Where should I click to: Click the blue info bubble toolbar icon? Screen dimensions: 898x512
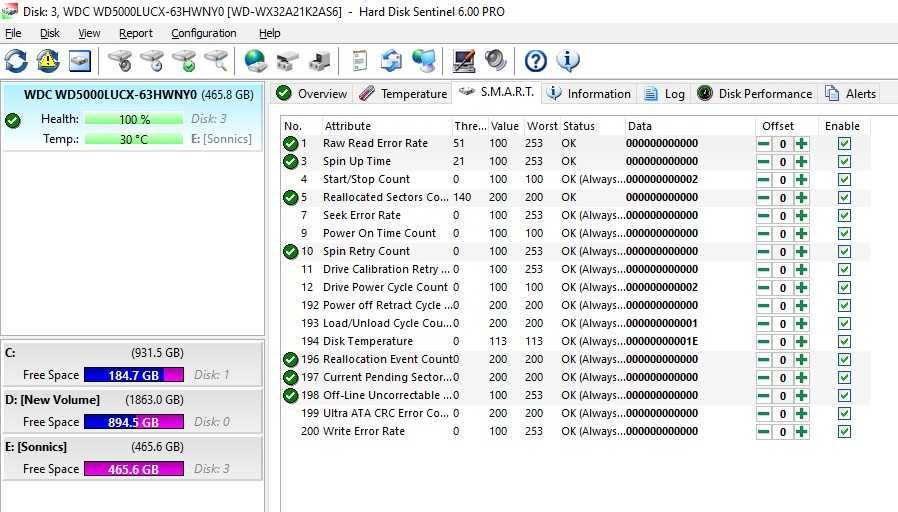tap(568, 61)
